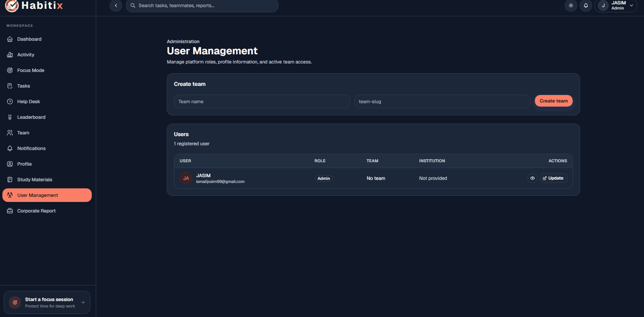The height and width of the screenshot is (317, 644).
Task: Click the TEAM column header
Action: pyautogui.click(x=372, y=161)
